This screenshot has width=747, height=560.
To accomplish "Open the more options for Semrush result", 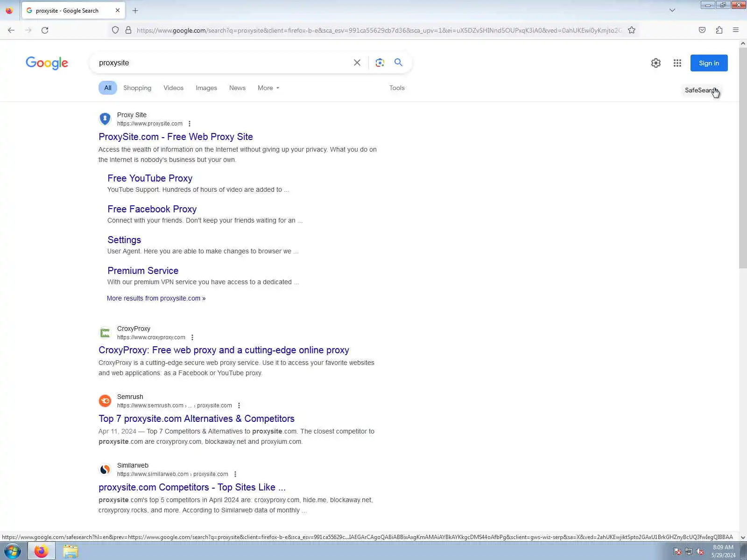I will click(x=239, y=406).
